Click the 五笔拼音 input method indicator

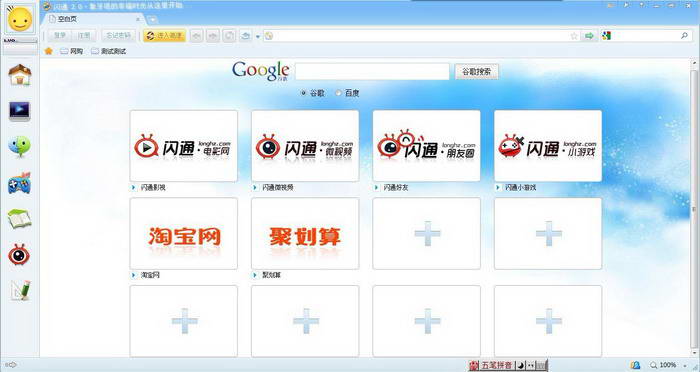(x=497, y=365)
